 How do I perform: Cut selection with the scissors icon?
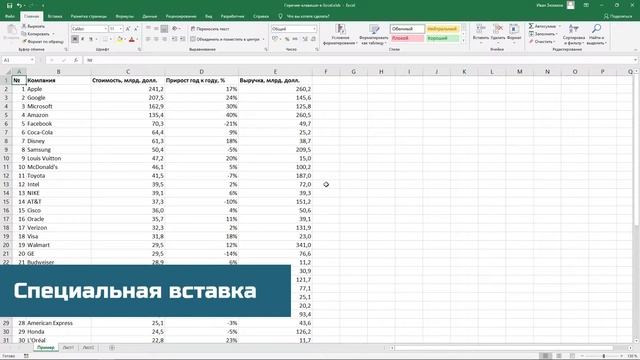(34, 26)
